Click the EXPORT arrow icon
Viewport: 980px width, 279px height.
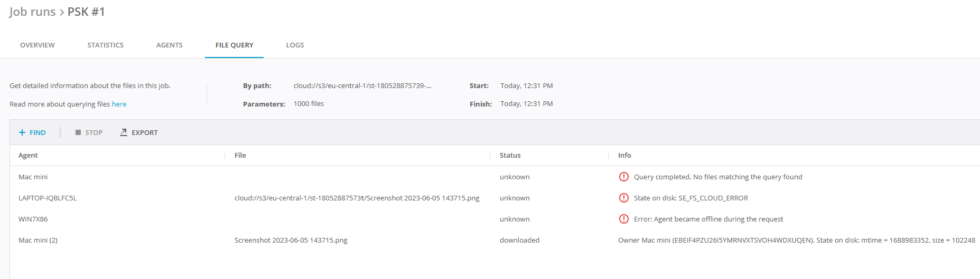124,132
